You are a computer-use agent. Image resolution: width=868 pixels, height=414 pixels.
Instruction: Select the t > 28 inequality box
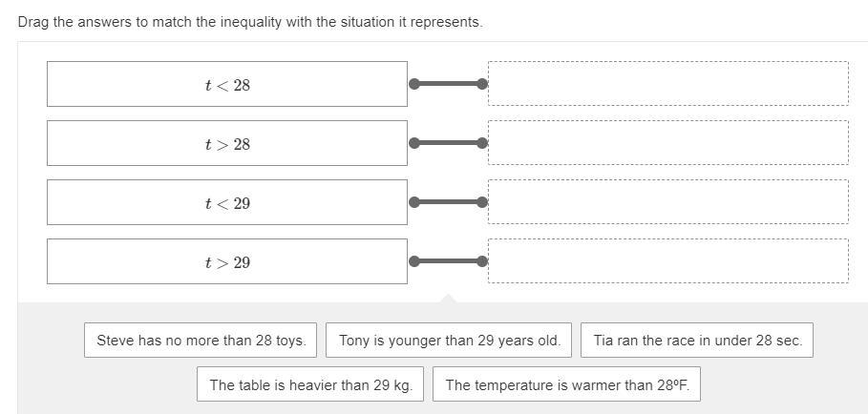coord(227,144)
